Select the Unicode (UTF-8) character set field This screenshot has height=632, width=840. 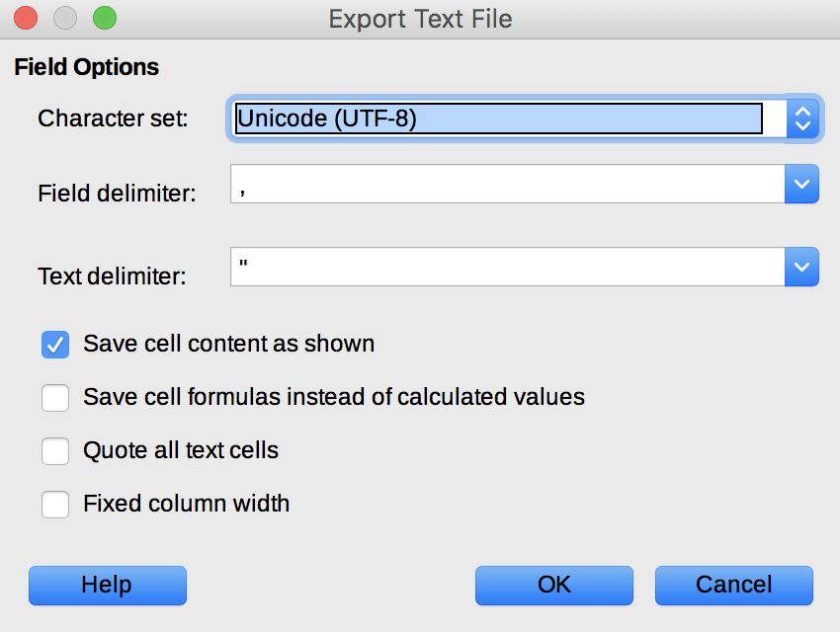[499, 118]
